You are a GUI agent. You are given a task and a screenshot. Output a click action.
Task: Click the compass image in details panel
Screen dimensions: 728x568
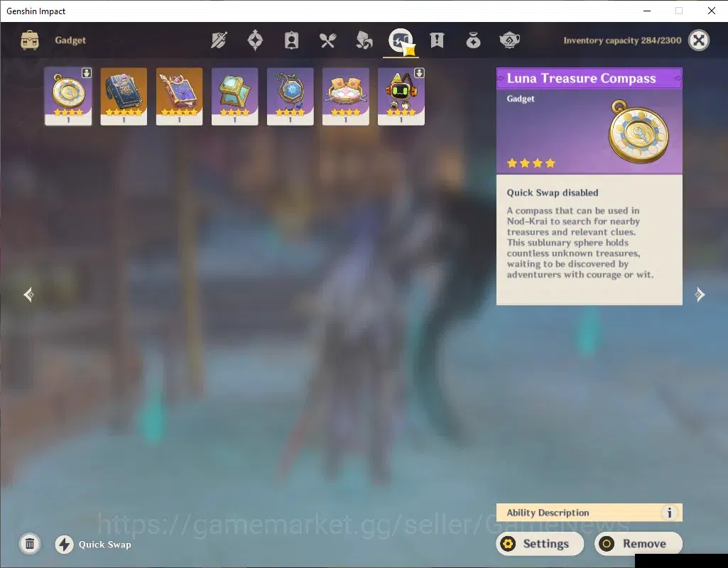(639, 131)
